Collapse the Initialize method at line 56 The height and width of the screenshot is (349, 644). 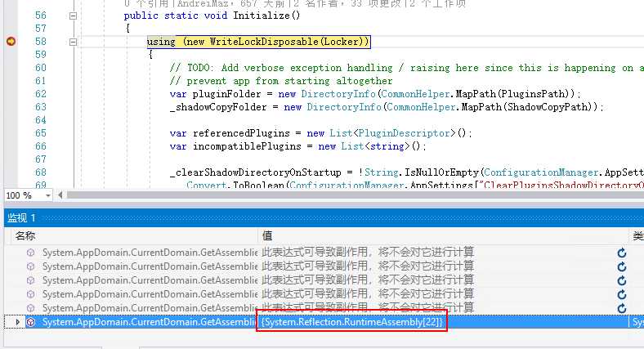point(73,16)
